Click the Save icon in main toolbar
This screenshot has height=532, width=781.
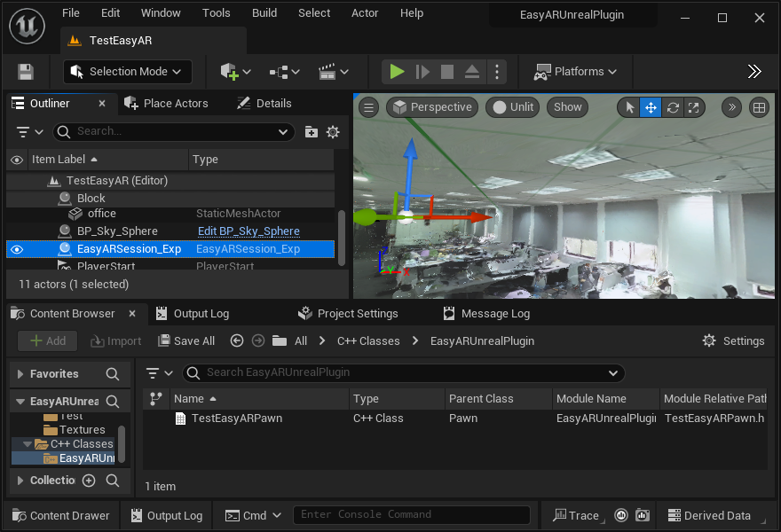click(x=26, y=72)
